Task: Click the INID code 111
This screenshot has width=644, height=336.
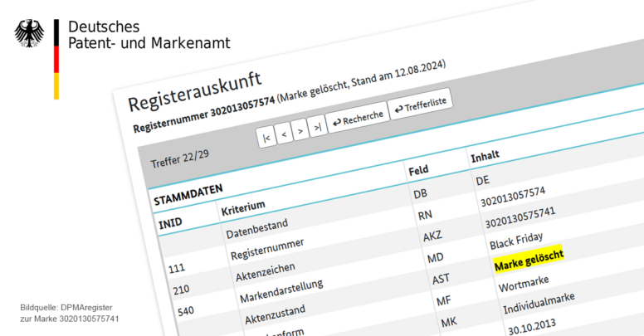Action: click(x=177, y=268)
